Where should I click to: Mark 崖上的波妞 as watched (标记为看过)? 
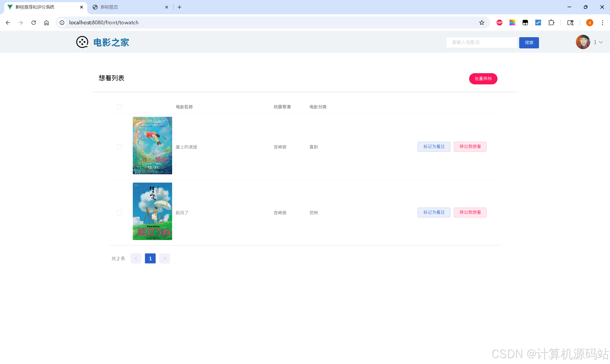(434, 147)
